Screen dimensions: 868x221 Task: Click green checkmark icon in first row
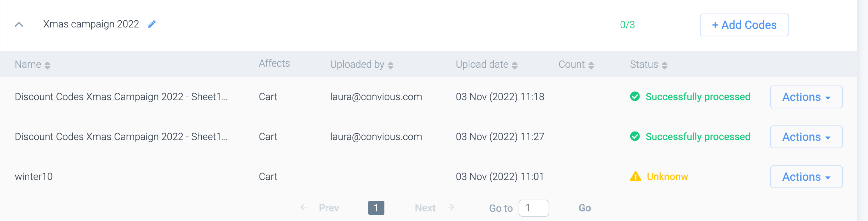[x=635, y=97]
